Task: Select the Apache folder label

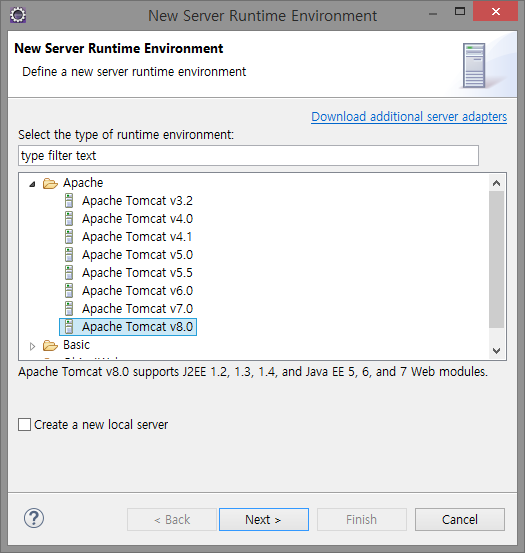Action: click(x=83, y=183)
